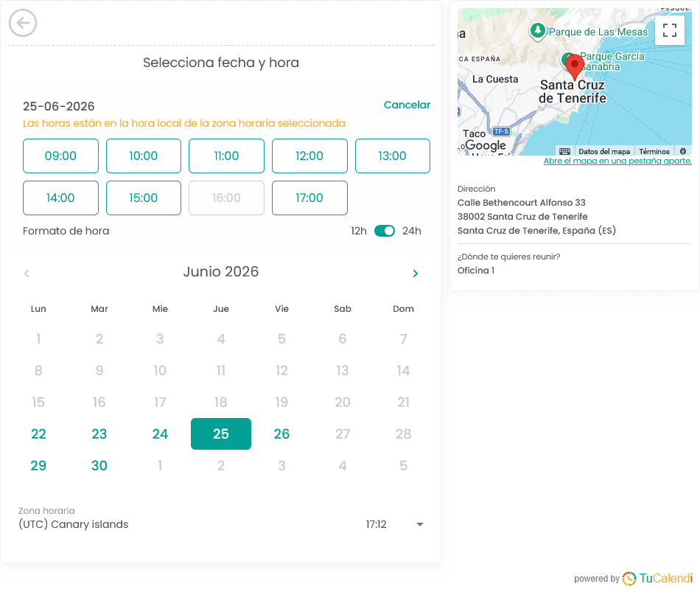Pick June 23 in the calendar

99,433
